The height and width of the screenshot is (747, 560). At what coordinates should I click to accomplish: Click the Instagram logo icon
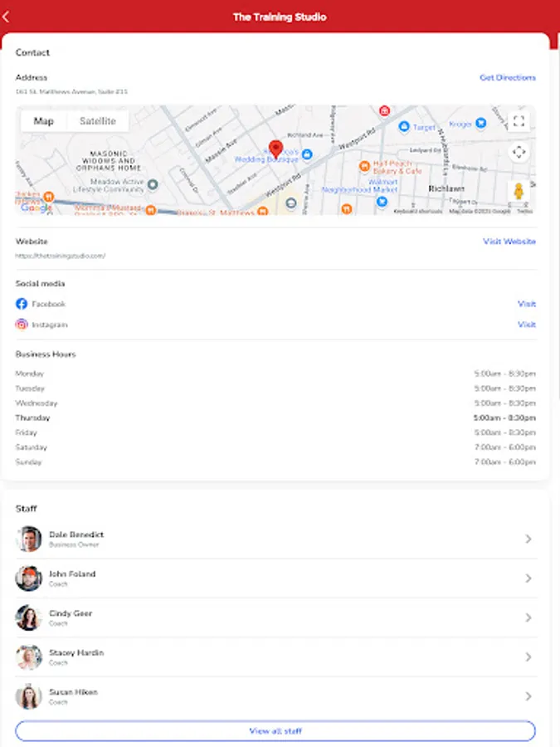point(22,325)
